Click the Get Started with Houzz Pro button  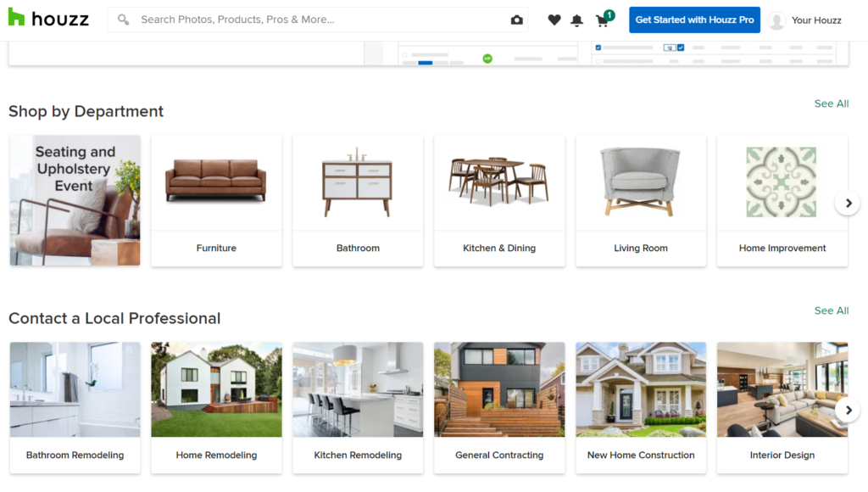[694, 20]
